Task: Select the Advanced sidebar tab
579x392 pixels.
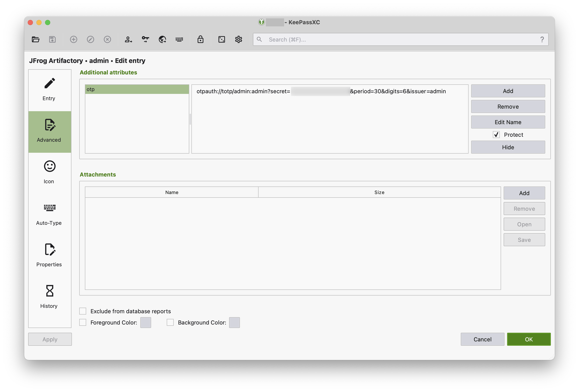Action: [50, 132]
